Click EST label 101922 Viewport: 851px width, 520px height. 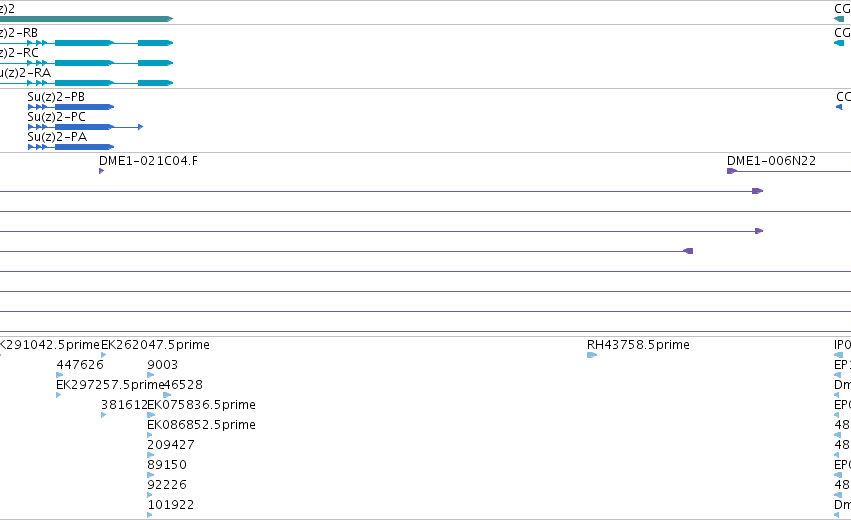pyautogui.click(x=170, y=505)
